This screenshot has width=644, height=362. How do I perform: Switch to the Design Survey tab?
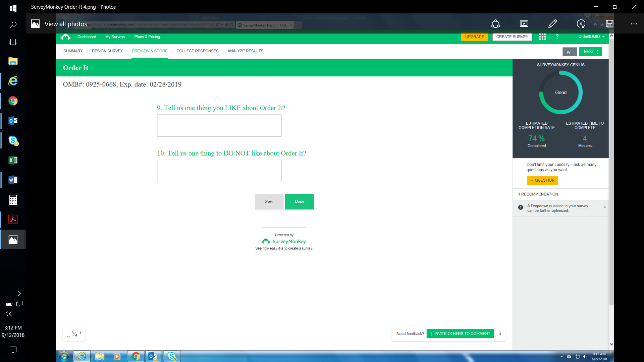click(x=107, y=51)
